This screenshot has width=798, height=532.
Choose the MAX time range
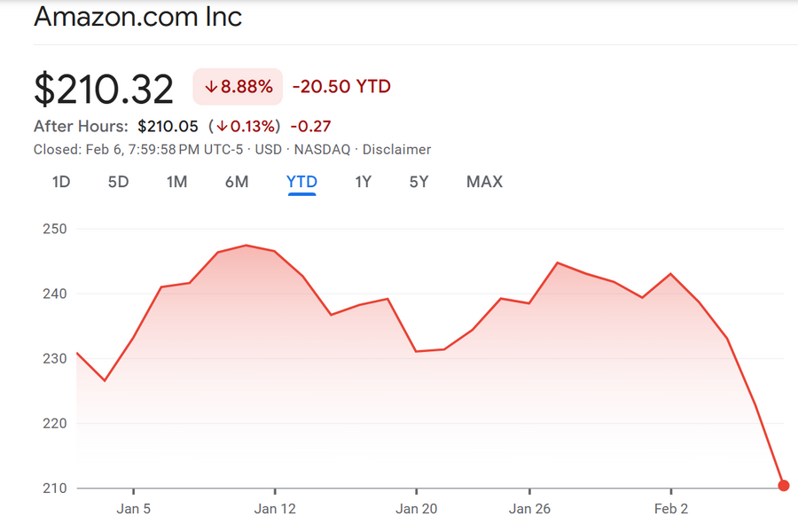click(484, 182)
